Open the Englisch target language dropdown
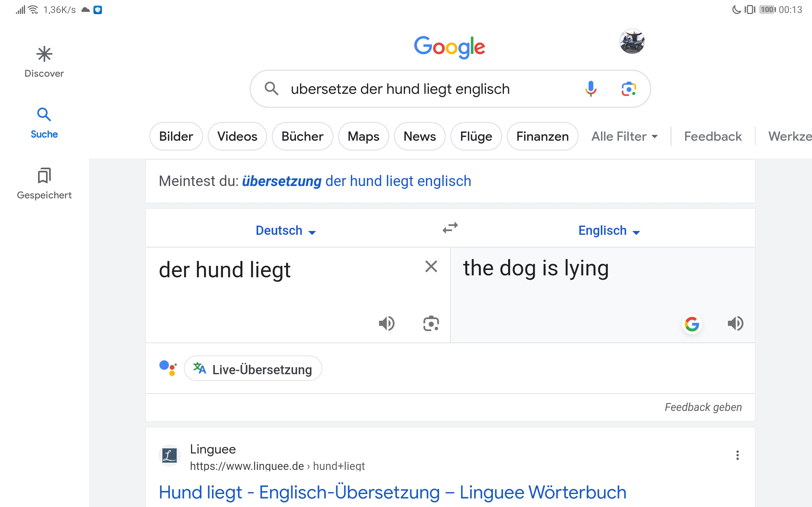Screen dimensions: 812x507 (609, 231)
